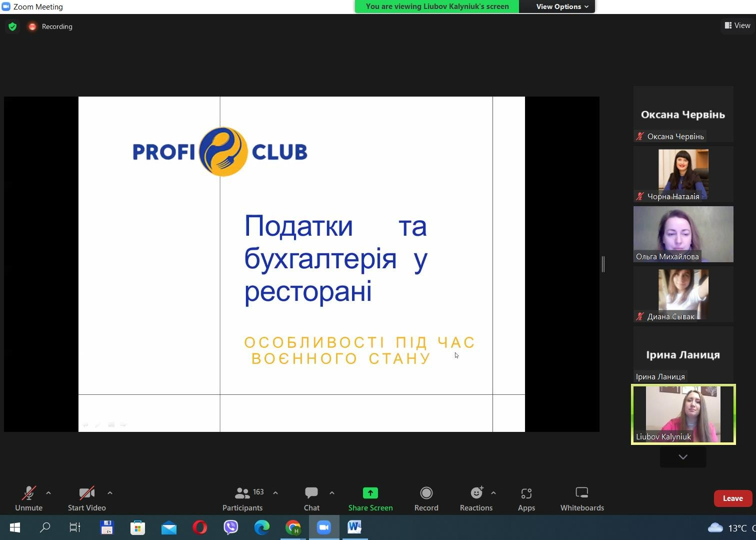This screenshot has height=540, width=756.
Task: Open Viber from the Windows taskbar
Action: click(230, 527)
